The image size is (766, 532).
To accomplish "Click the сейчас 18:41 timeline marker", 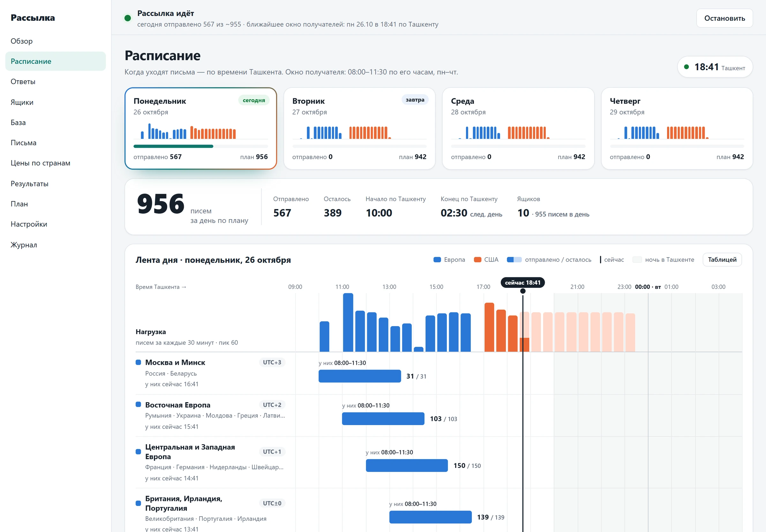I will pos(523,283).
